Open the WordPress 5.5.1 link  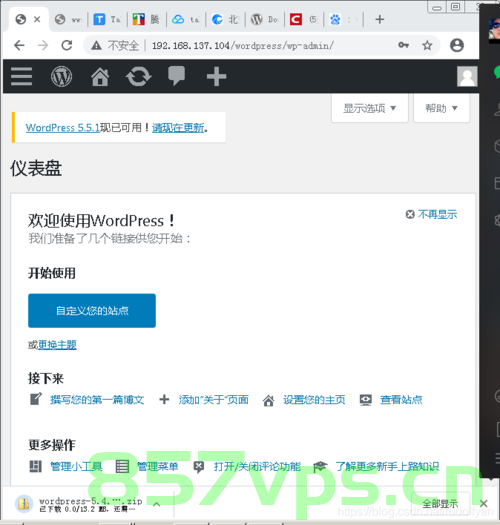pos(63,128)
